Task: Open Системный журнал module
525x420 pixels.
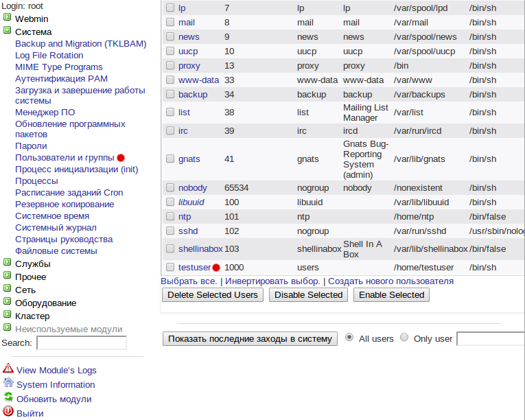Action: pos(56,228)
